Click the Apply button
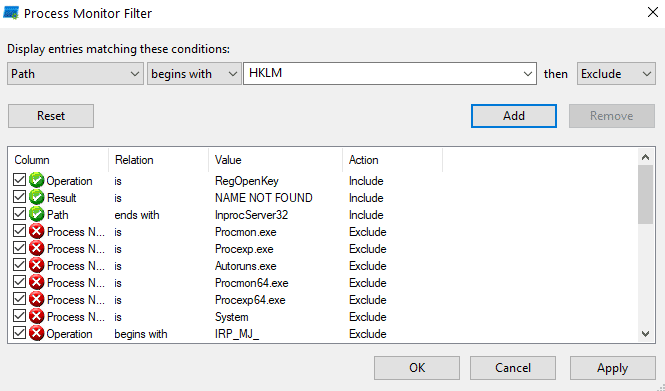This screenshot has height=391, width=665. coord(613,368)
